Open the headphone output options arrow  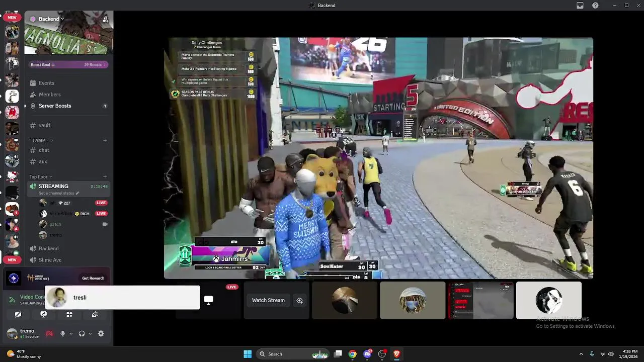90,333
